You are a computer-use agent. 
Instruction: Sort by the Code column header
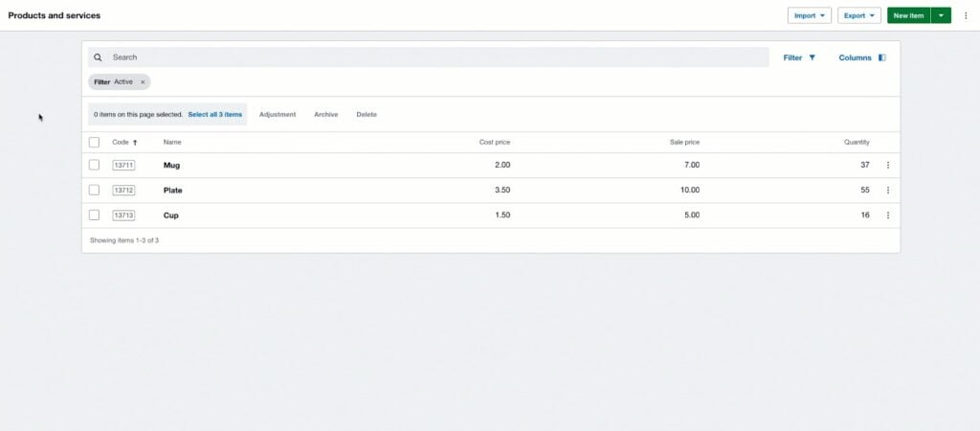pos(122,142)
